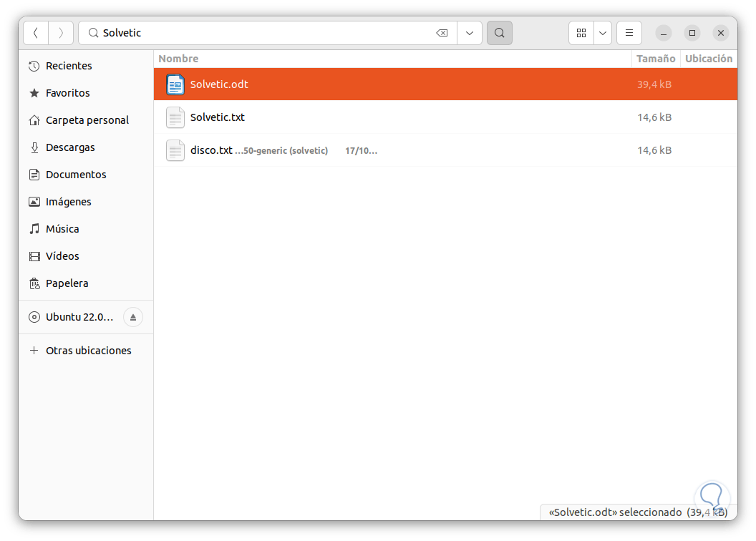Image resolution: width=756 pixels, height=541 pixels.
Task: Select the disco.txt file name
Action: (211, 150)
